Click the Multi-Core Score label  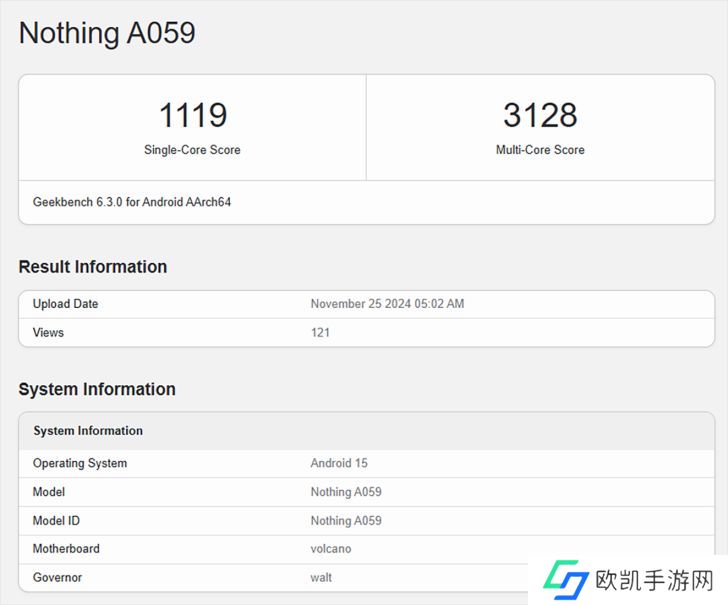point(540,150)
